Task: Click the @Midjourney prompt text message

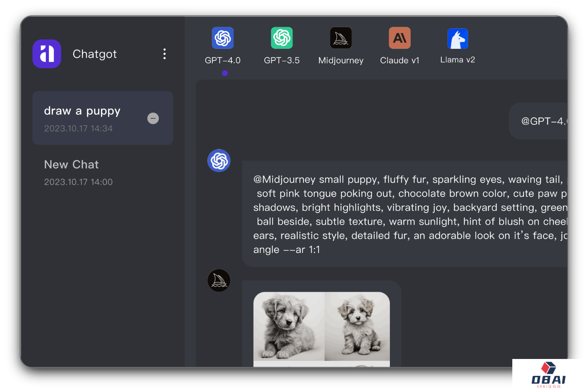Action: point(404,214)
